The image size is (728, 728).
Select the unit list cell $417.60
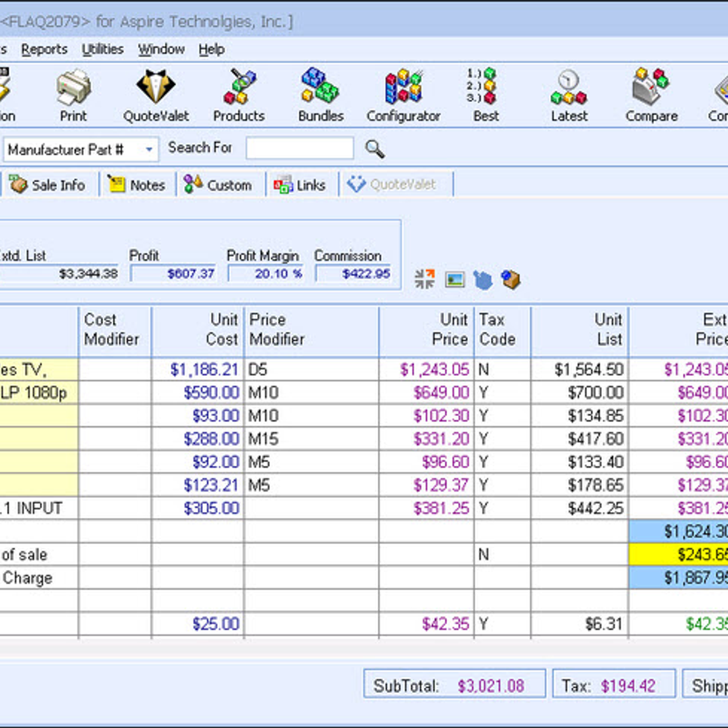tap(580, 439)
